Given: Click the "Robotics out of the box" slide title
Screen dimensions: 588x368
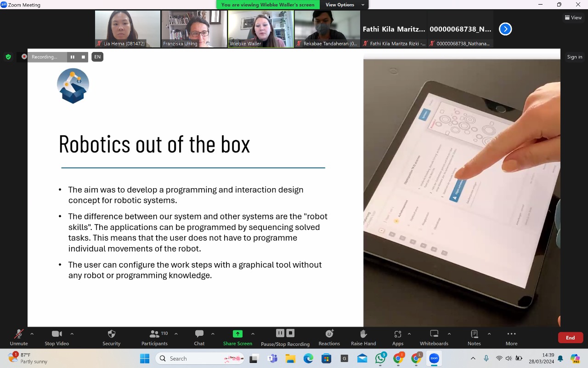Looking at the screenshot, I should point(154,144).
